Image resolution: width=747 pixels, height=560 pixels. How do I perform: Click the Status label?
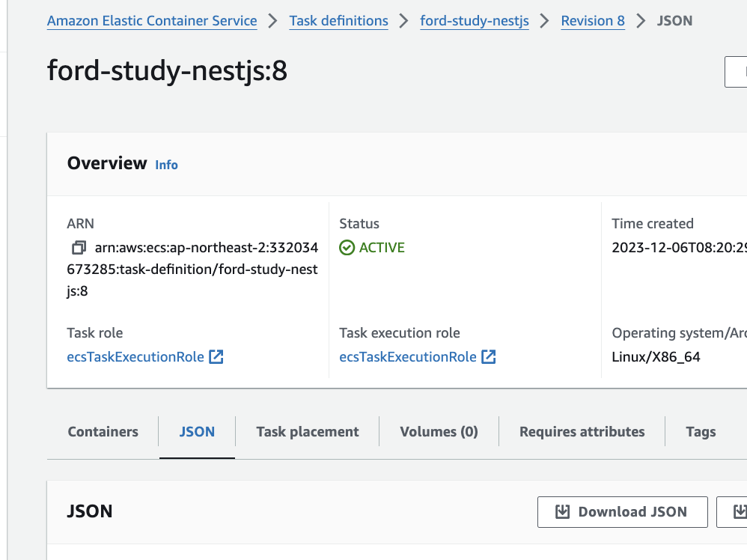point(359,224)
